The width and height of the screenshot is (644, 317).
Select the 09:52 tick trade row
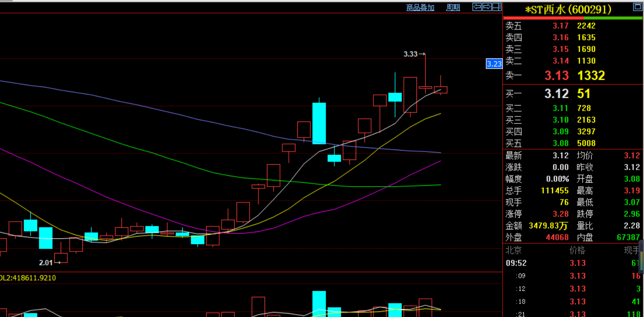(x=573, y=263)
